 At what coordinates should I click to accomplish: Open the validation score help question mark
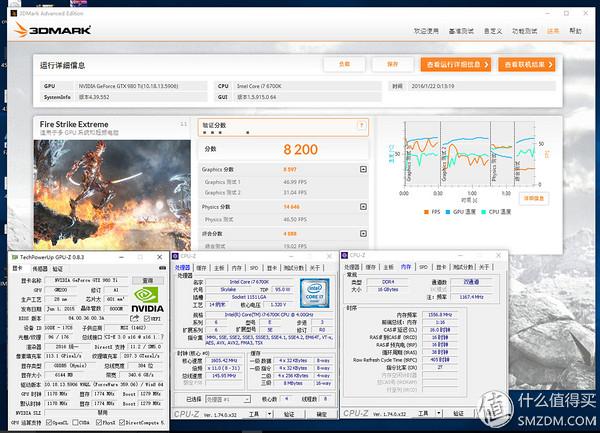[x=361, y=125]
